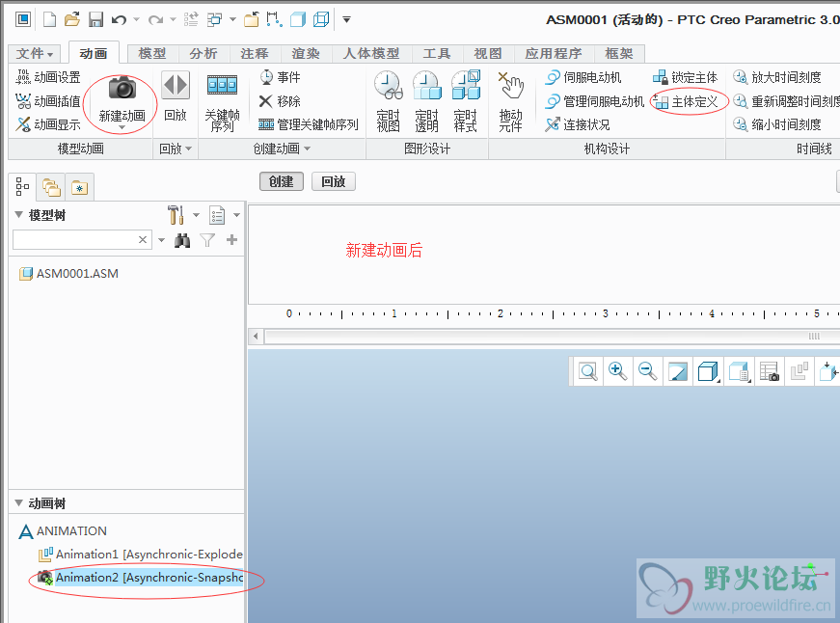The height and width of the screenshot is (623, 840).
Task: Redo the last action
Action: point(155,20)
